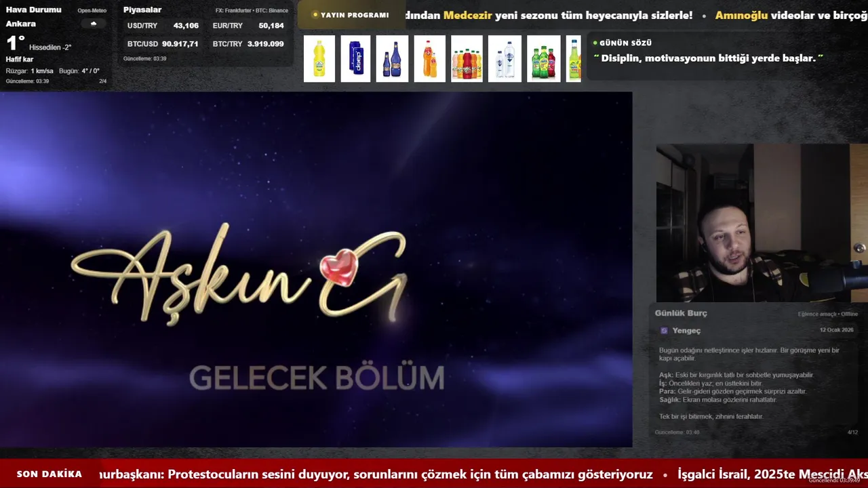Viewport: 868px width, 488px height.
Task: Click the EUR/TRY 50,184 rate cell
Action: [x=248, y=26]
